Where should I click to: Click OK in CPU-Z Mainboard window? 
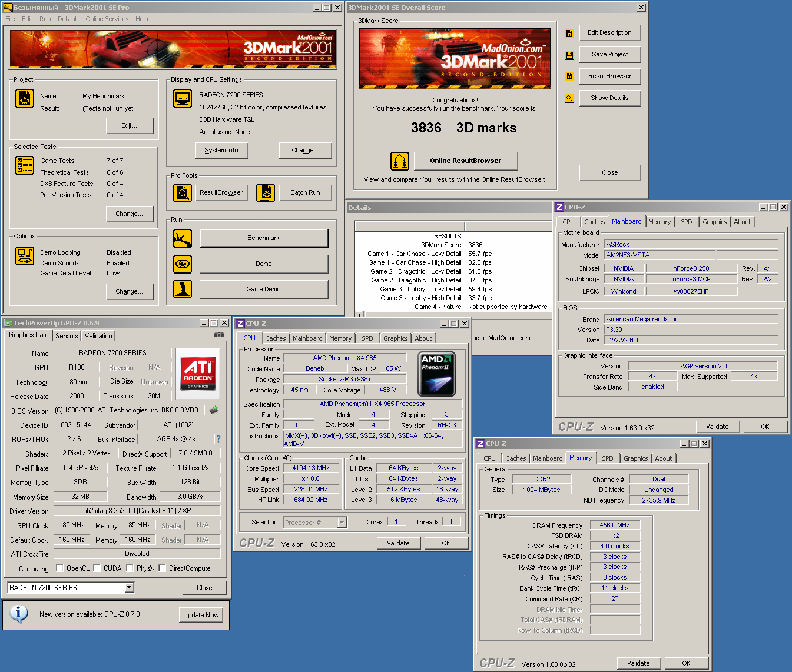(x=765, y=427)
